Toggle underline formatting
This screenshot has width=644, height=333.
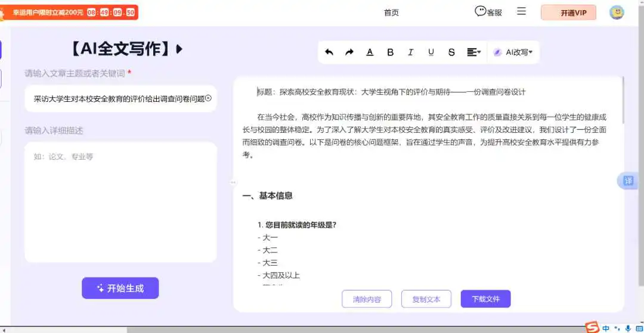coord(431,52)
